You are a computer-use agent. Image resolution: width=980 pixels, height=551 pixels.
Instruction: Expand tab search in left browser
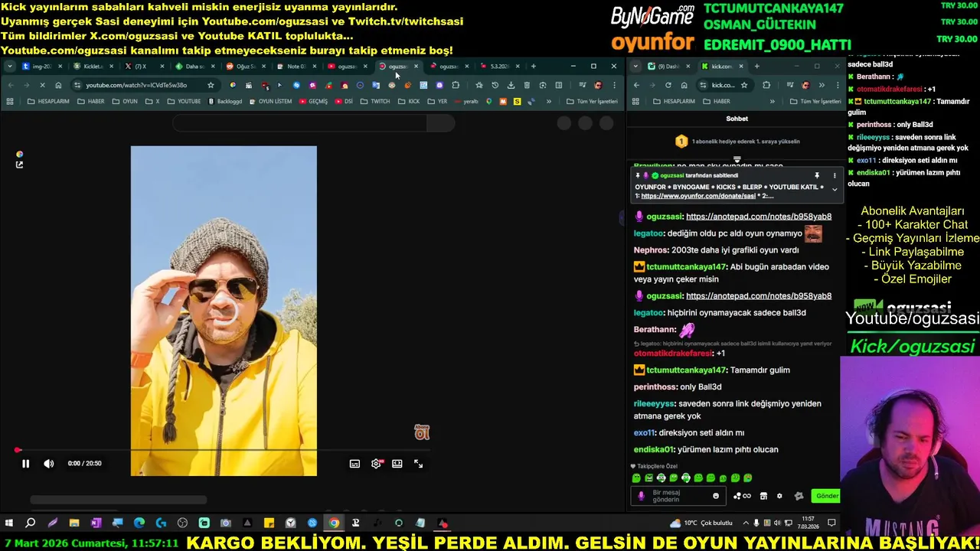click(x=9, y=67)
